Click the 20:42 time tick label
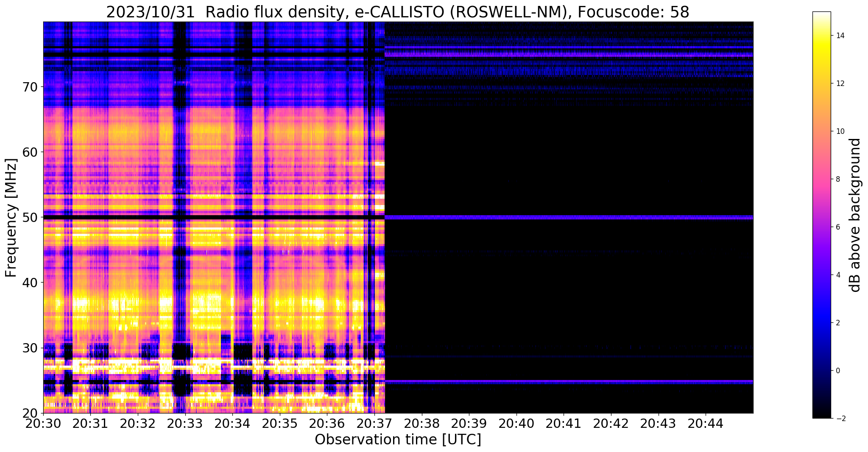The width and height of the screenshot is (868, 452). point(611,423)
